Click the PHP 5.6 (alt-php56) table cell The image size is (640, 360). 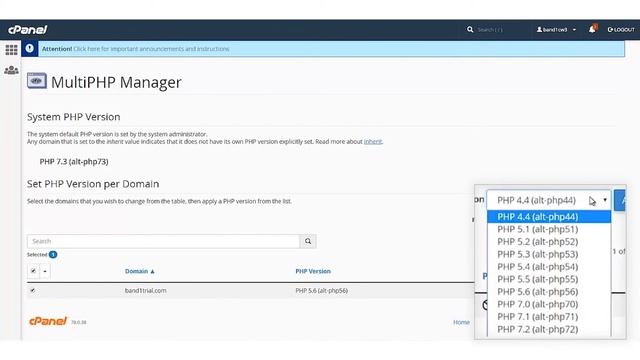322,291
